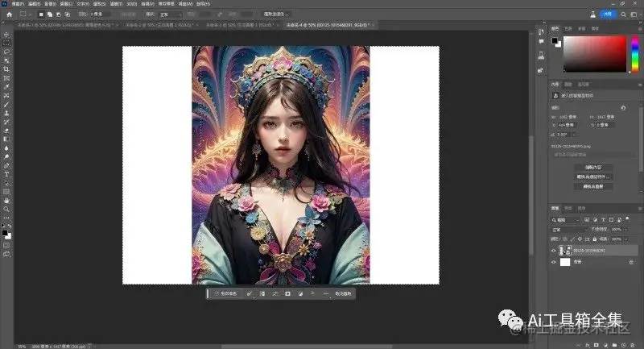This screenshot has height=349, width=644.
Task: Click the blue Share button
Action: [608, 15]
